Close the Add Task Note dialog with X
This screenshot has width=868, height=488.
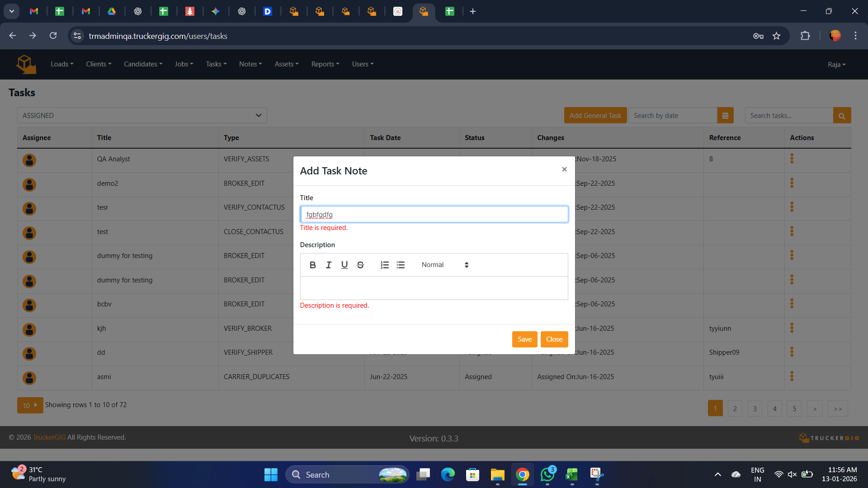coord(564,169)
